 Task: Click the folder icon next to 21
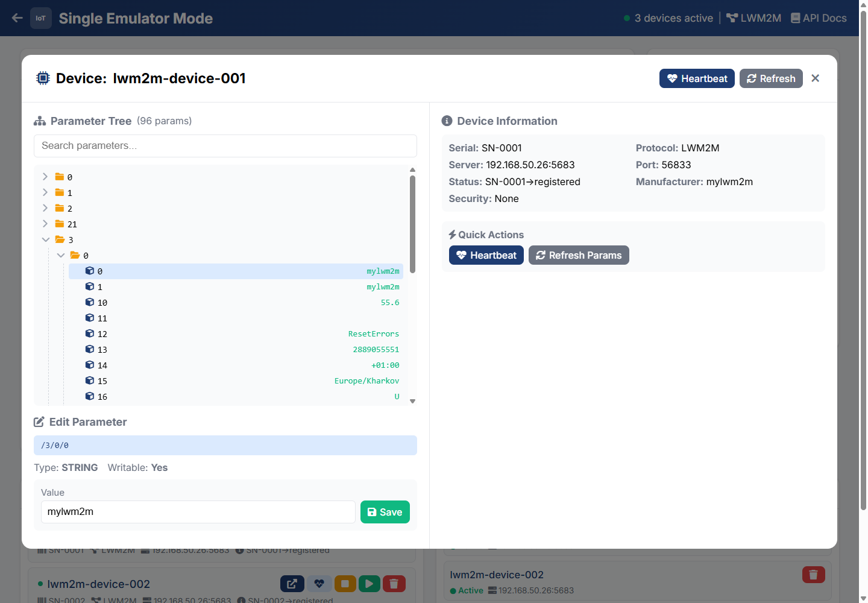[x=60, y=224]
